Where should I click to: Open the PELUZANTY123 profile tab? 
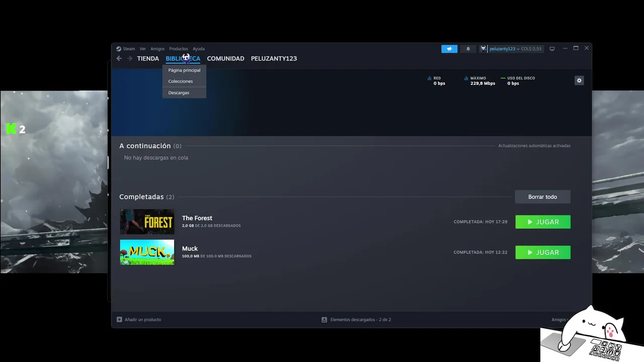[274, 58]
